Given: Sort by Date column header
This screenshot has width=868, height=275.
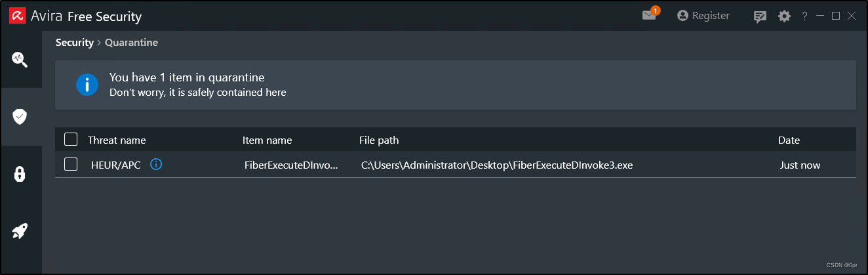Looking at the screenshot, I should point(789,140).
